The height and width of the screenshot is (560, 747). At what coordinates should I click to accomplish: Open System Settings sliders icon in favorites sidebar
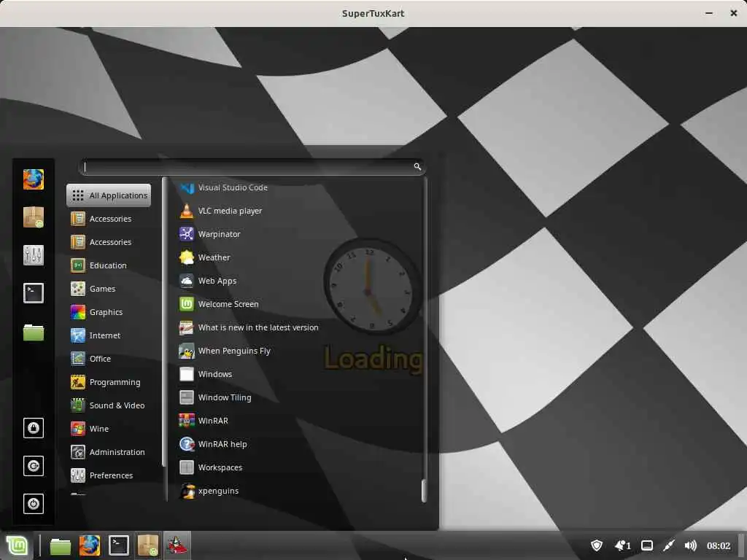tap(34, 255)
